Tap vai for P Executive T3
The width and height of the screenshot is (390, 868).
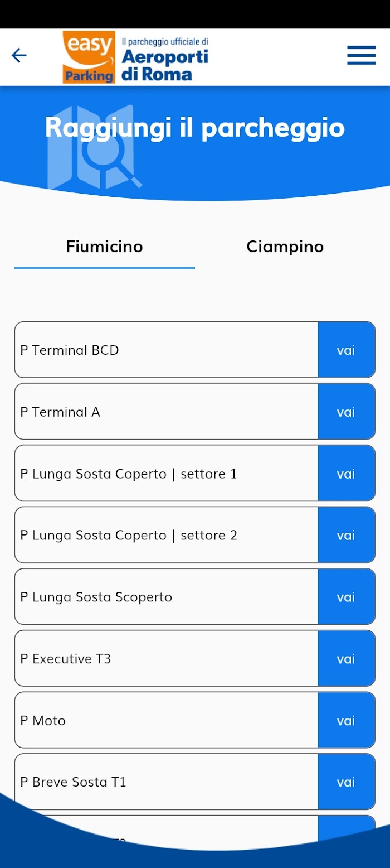coord(346,659)
